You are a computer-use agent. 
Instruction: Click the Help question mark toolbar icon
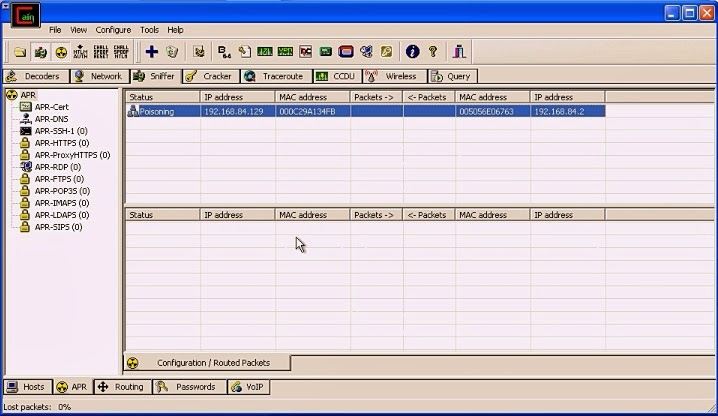pos(433,52)
